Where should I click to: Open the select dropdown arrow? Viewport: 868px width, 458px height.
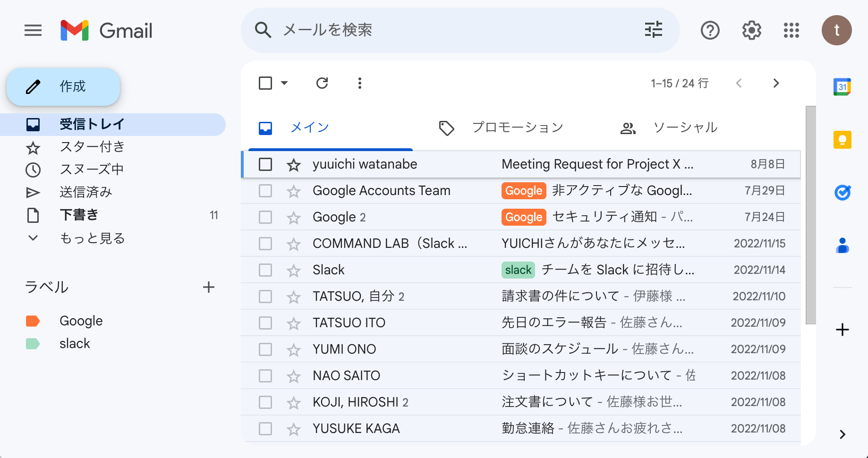click(x=284, y=83)
